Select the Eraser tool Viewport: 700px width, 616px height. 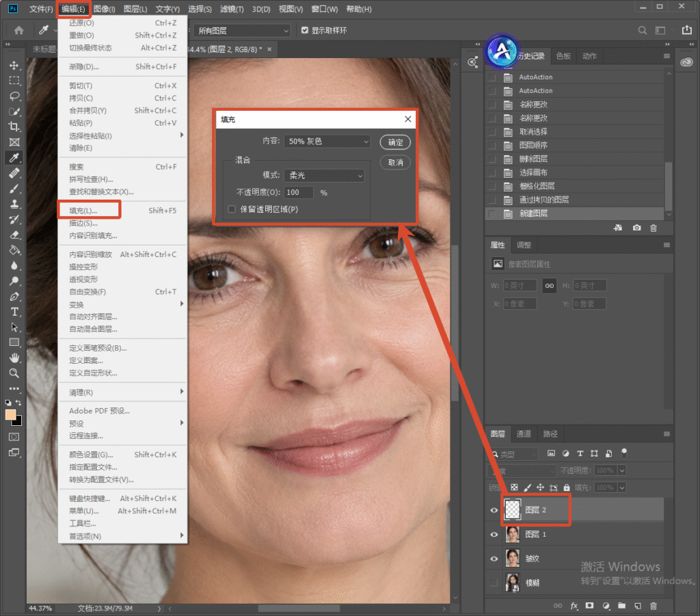(14, 235)
